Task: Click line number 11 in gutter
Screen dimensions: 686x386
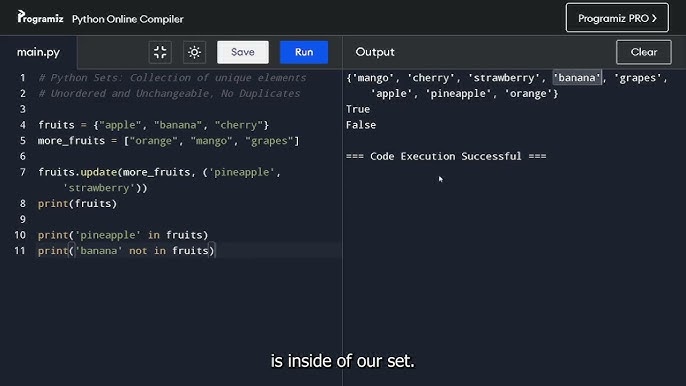Action: (20, 250)
